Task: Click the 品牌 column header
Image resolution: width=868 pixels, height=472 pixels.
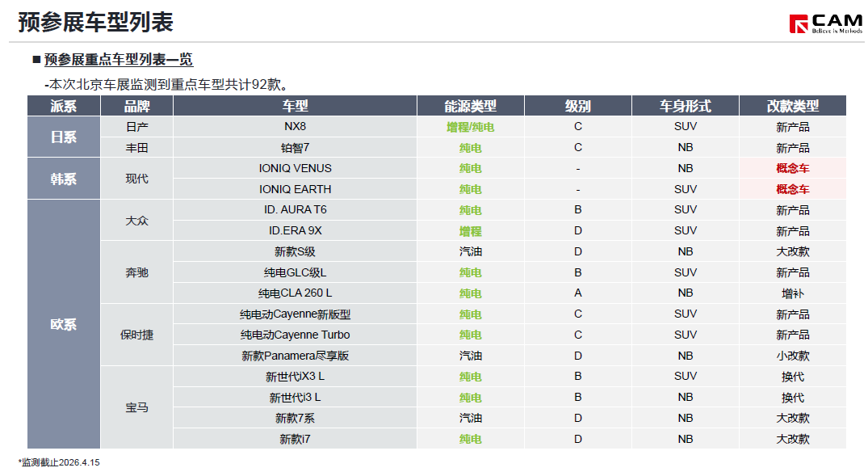Action: (x=136, y=106)
